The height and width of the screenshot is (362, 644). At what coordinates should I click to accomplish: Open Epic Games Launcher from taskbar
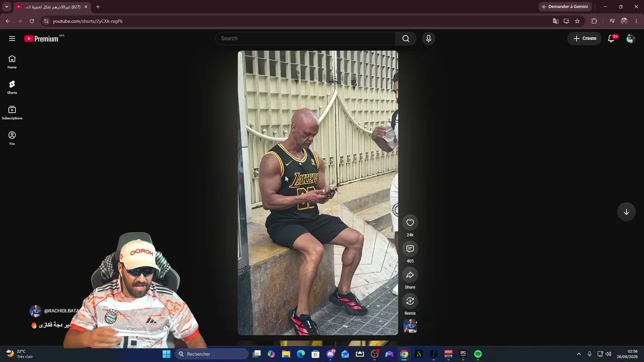tap(463, 354)
